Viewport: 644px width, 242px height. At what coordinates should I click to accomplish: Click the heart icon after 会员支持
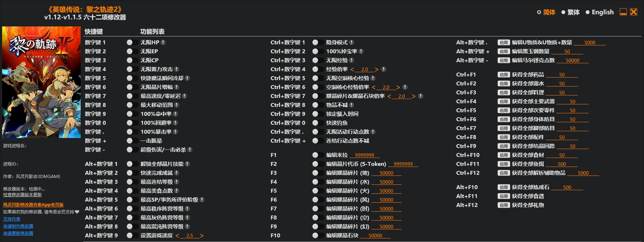(x=77, y=212)
